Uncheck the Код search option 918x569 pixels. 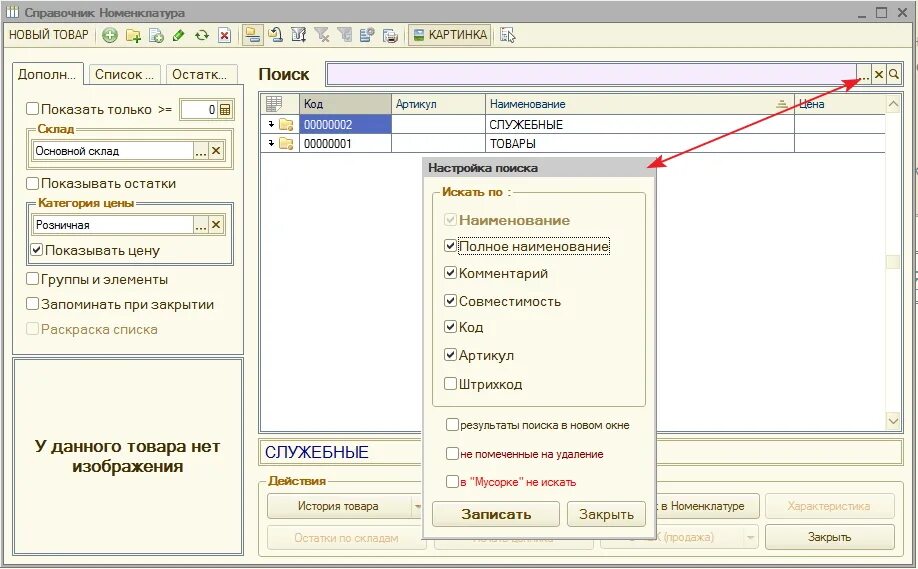(450, 327)
